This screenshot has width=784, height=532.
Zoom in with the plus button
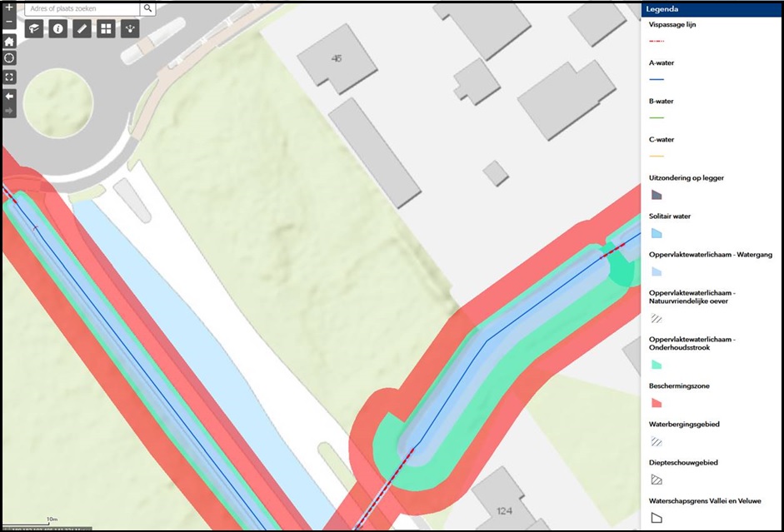click(9, 7)
